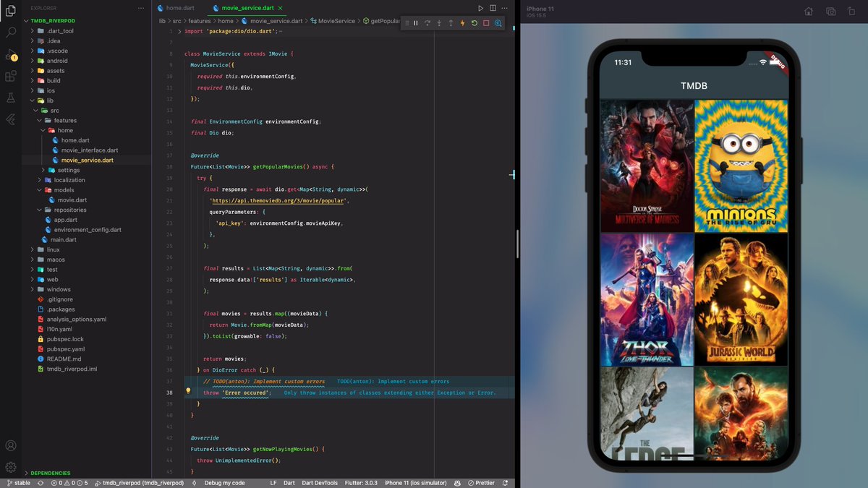This screenshot has width=868, height=488.
Task: Open main.dart in Explorer
Action: click(63, 239)
